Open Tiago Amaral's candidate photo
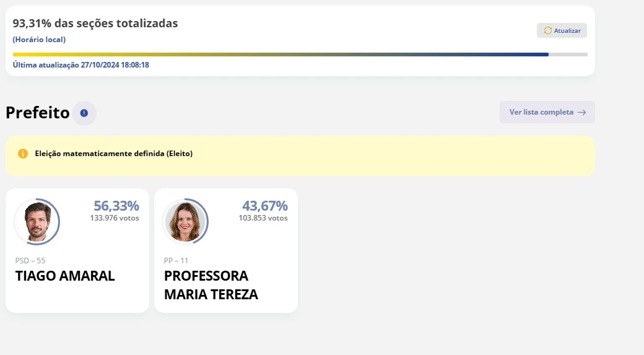 tap(37, 222)
